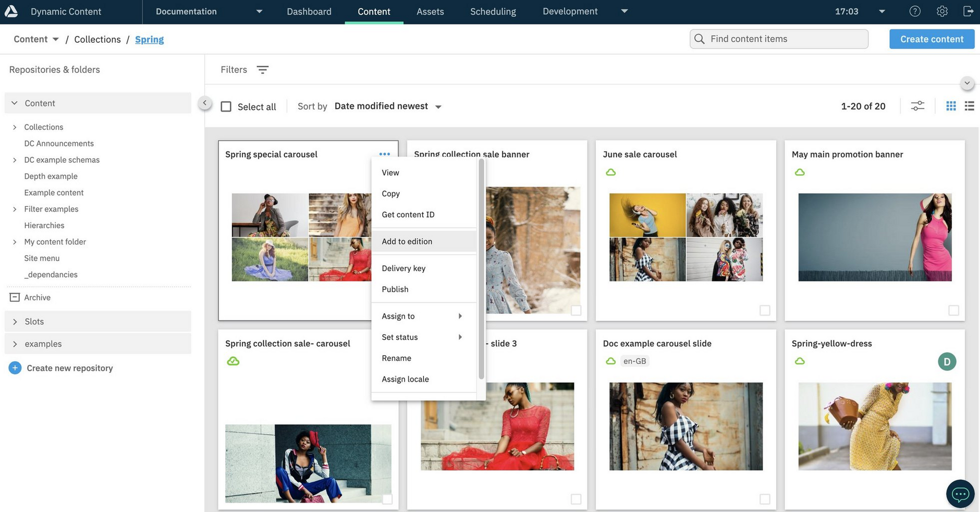Viewport: 980px width, 512px height.
Task: Tick the Select all checkbox
Action: pos(226,107)
